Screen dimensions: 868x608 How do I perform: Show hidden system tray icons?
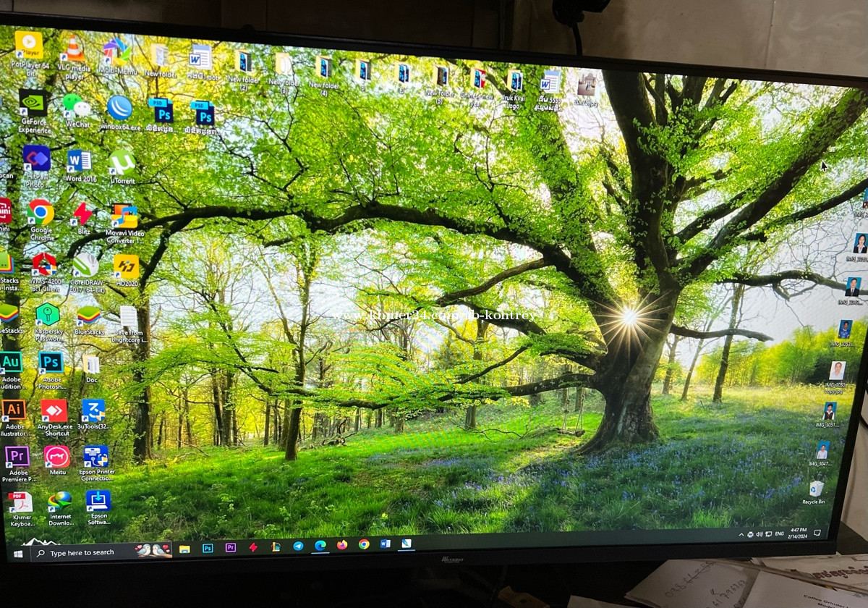[x=741, y=535]
